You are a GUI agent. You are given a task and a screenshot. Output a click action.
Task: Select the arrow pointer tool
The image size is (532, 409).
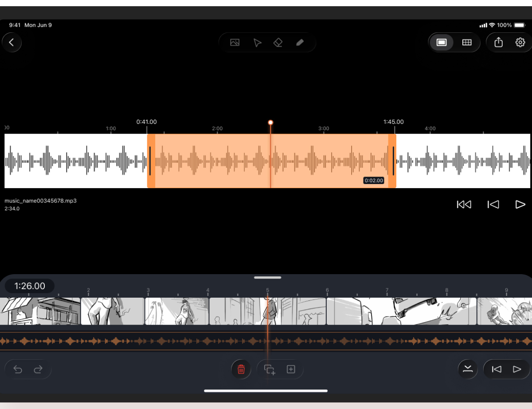[x=257, y=43]
